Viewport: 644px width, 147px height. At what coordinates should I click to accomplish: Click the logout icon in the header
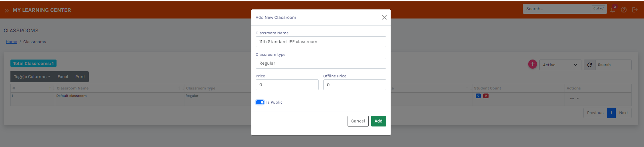click(x=635, y=10)
